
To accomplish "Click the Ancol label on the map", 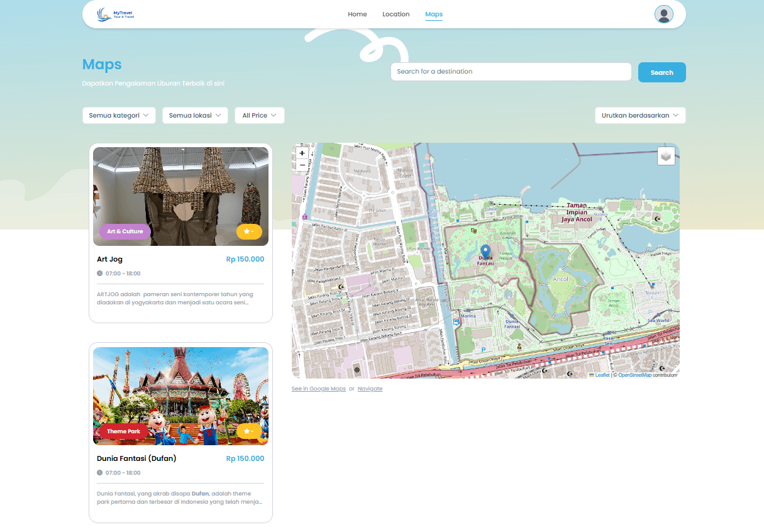I will click(x=560, y=279).
